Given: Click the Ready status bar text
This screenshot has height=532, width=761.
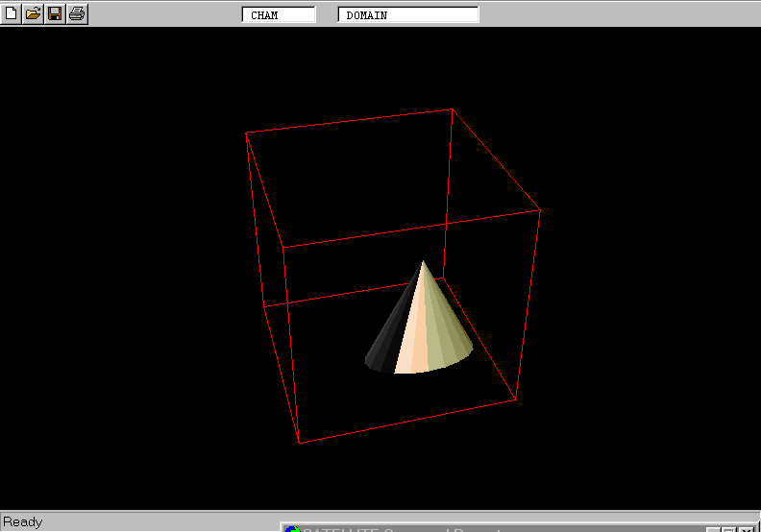Looking at the screenshot, I should point(23,521).
